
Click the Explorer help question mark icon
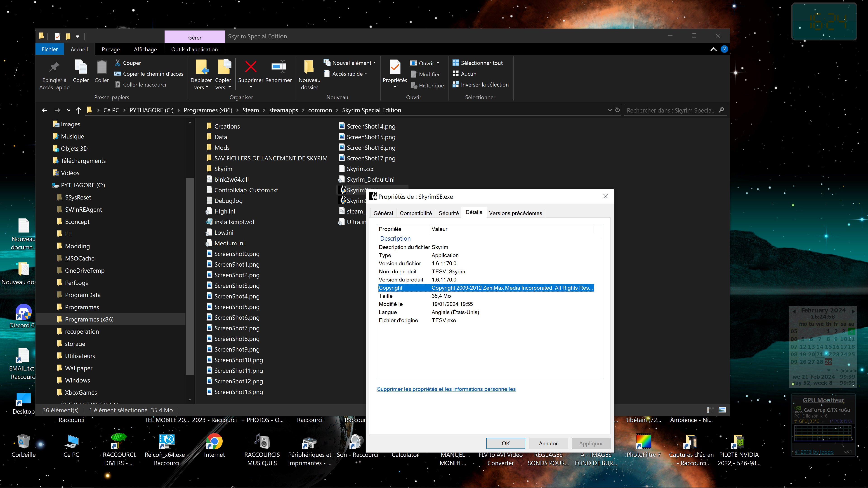point(724,49)
